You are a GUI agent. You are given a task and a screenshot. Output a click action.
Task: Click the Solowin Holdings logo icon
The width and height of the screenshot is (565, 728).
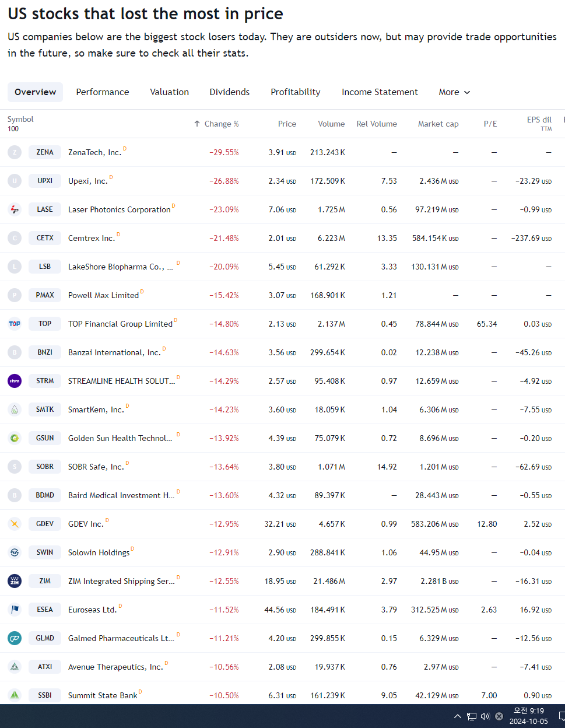coord(15,552)
